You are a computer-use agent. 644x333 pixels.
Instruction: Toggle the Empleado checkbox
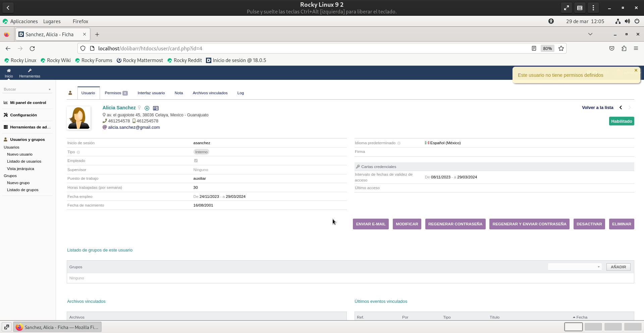(196, 161)
